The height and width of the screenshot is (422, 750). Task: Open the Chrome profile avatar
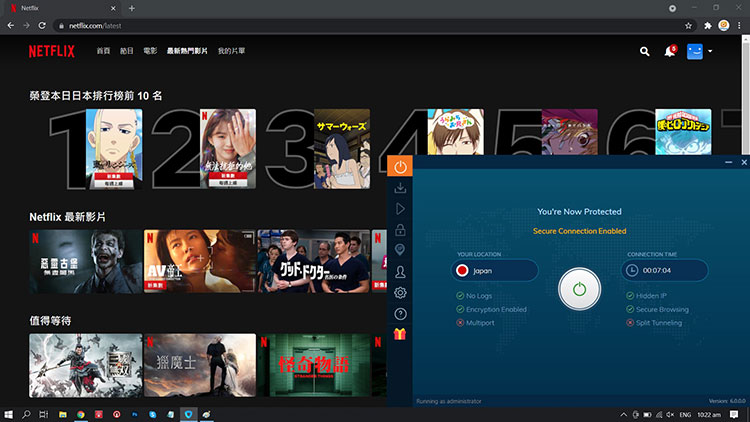click(724, 25)
